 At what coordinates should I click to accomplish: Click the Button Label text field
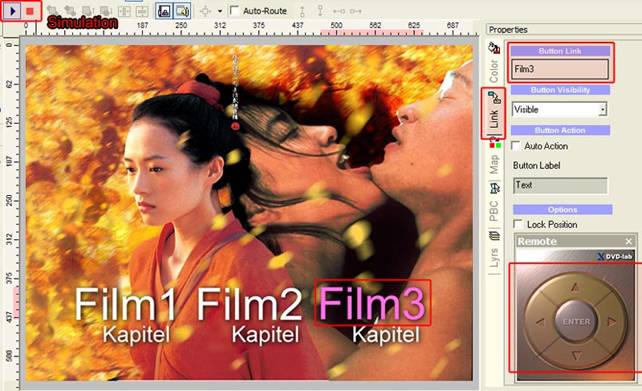click(560, 185)
